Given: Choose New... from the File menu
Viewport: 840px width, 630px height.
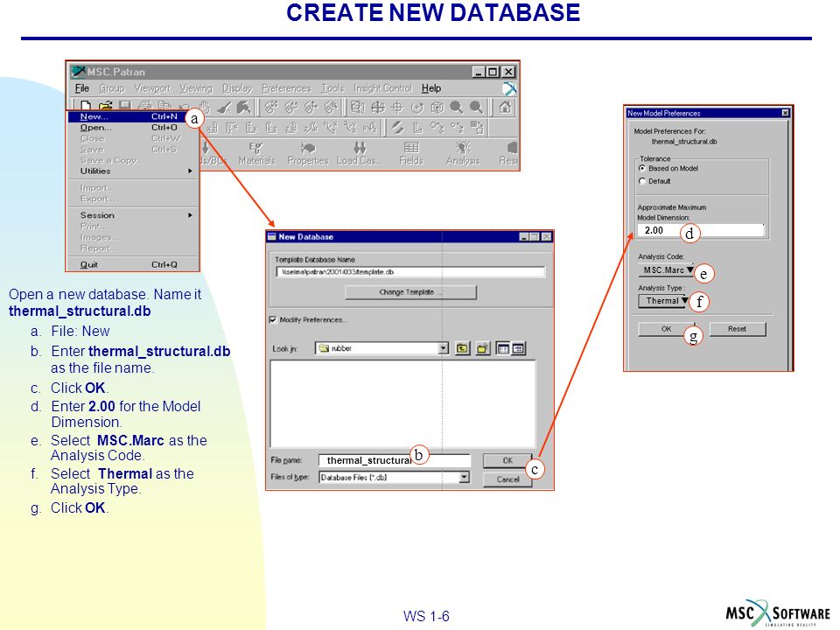Looking at the screenshot, I should 129,116.
